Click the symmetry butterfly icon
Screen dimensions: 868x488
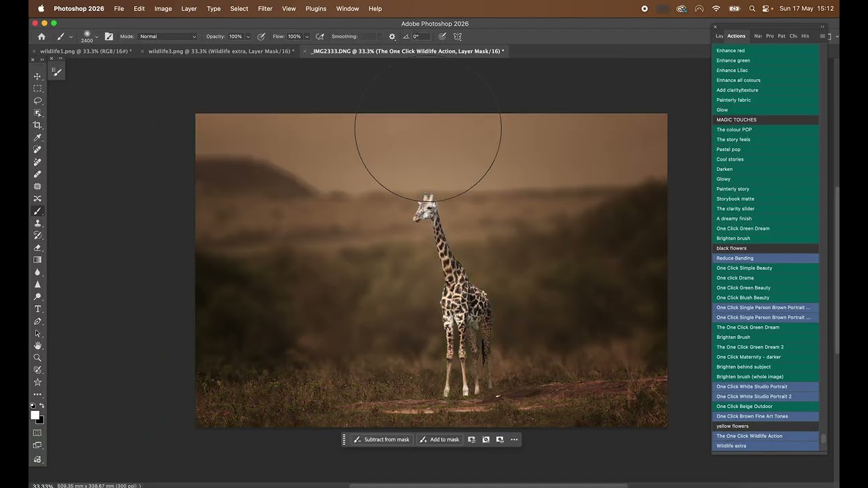pos(458,37)
